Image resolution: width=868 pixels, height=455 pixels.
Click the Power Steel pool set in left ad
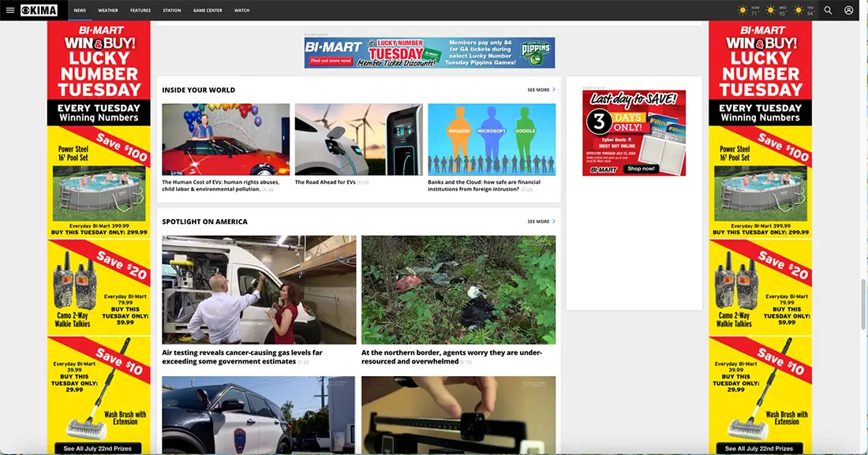[99, 194]
